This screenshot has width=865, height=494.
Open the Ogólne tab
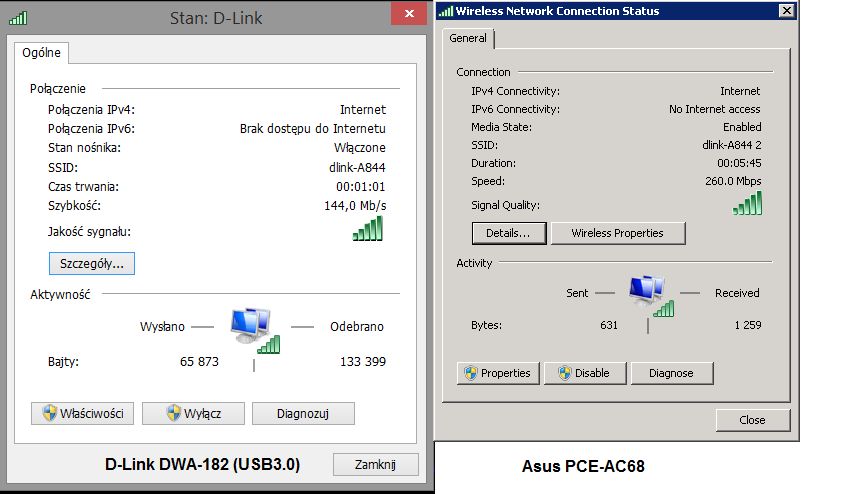(41, 52)
